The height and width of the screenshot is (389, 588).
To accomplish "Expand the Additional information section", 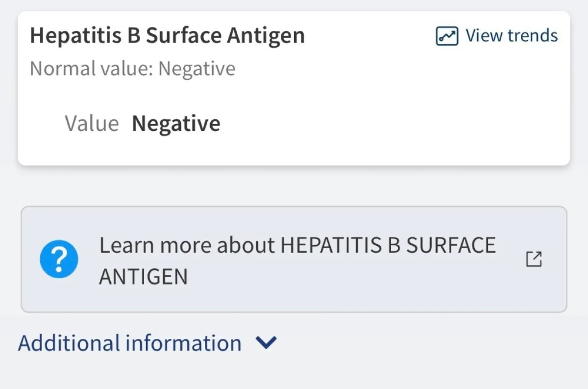I will coord(130,343).
